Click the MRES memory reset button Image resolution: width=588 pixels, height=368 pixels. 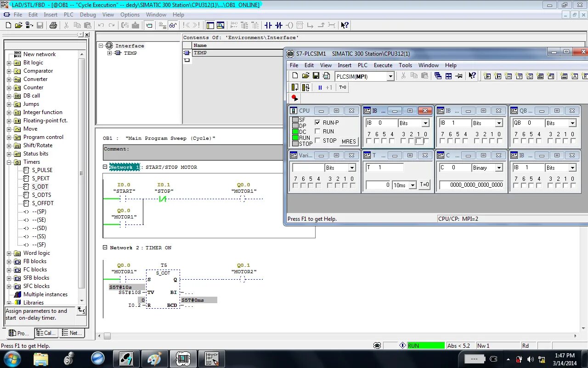tap(349, 141)
